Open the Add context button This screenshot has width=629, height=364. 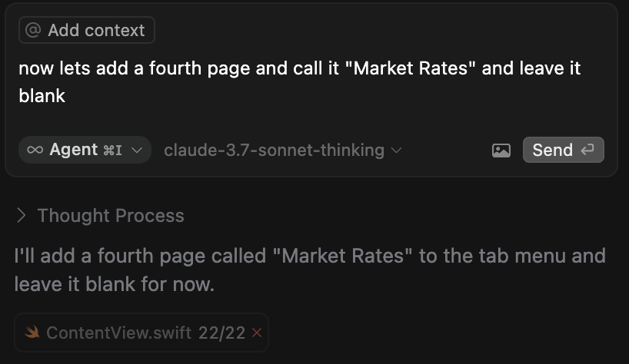(x=87, y=30)
